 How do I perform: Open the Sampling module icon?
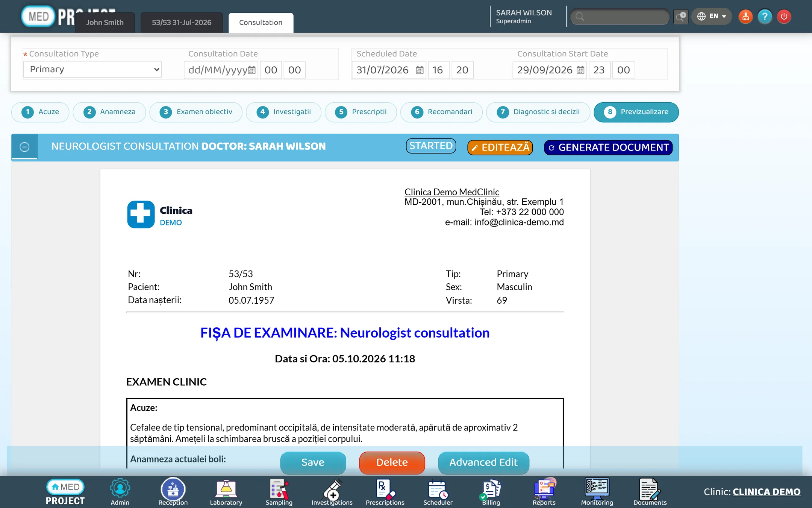coord(279,492)
